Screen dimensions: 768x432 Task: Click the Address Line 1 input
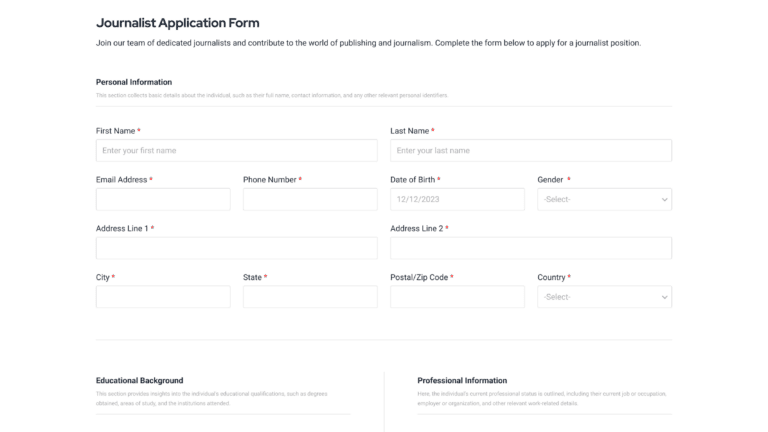point(236,248)
